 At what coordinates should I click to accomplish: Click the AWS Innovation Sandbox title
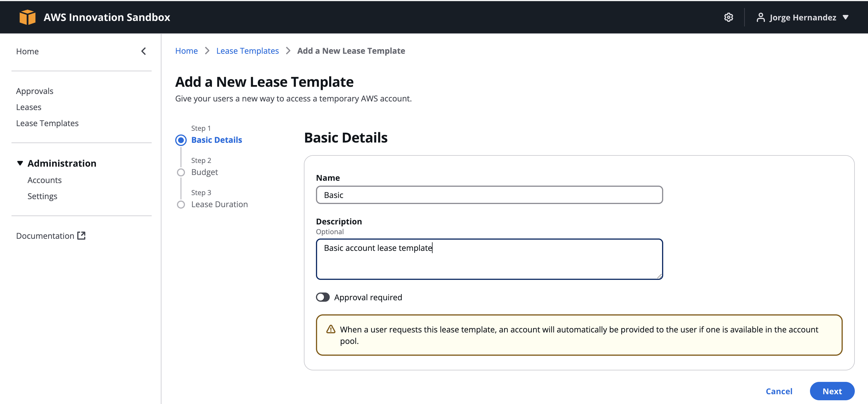pos(107,17)
